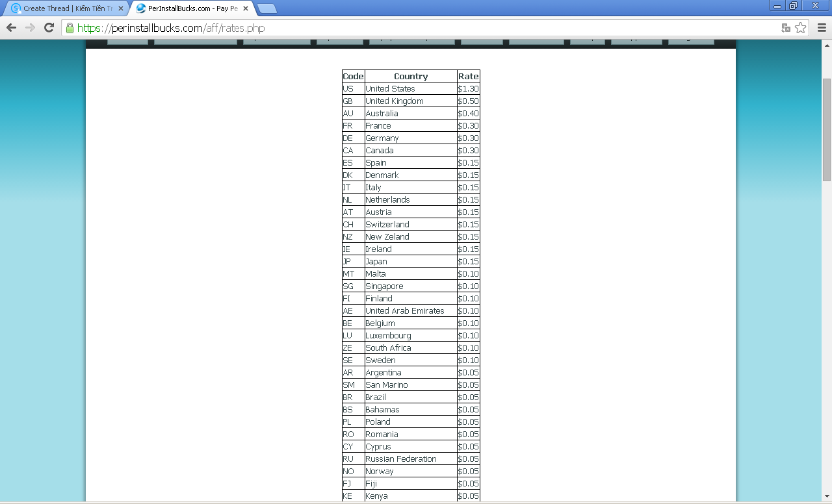Select "Italy" in the table
The width and height of the screenshot is (832, 504).
(x=411, y=187)
